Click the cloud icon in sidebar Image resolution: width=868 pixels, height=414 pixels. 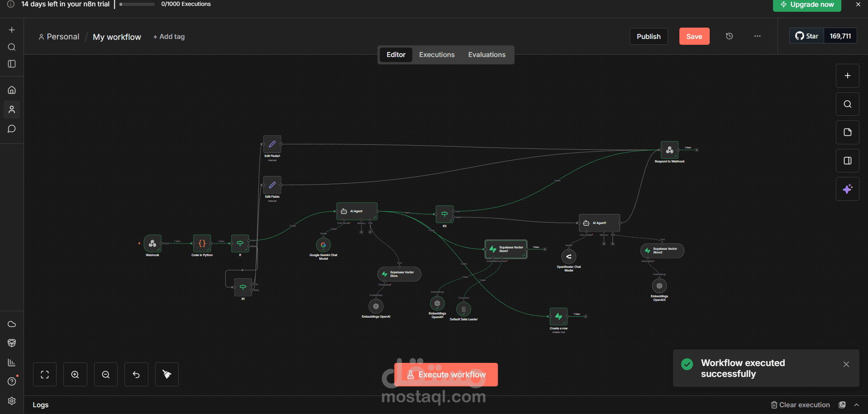12,324
